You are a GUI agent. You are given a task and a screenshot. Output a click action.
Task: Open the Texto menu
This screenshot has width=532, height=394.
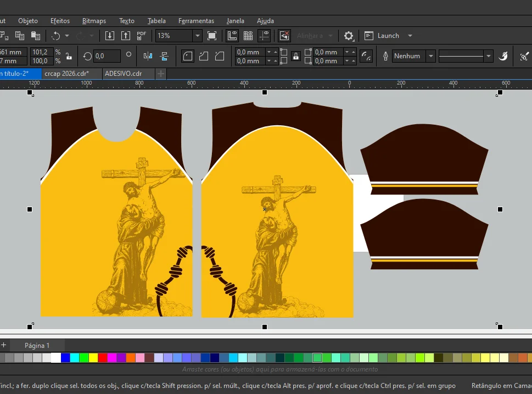coord(127,21)
